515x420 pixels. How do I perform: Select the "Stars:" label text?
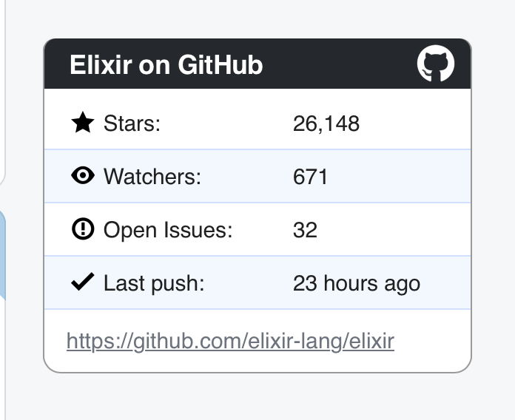(x=132, y=123)
